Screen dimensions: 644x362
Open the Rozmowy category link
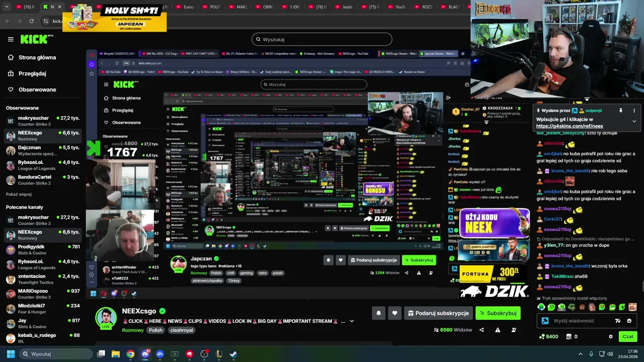pos(133,330)
